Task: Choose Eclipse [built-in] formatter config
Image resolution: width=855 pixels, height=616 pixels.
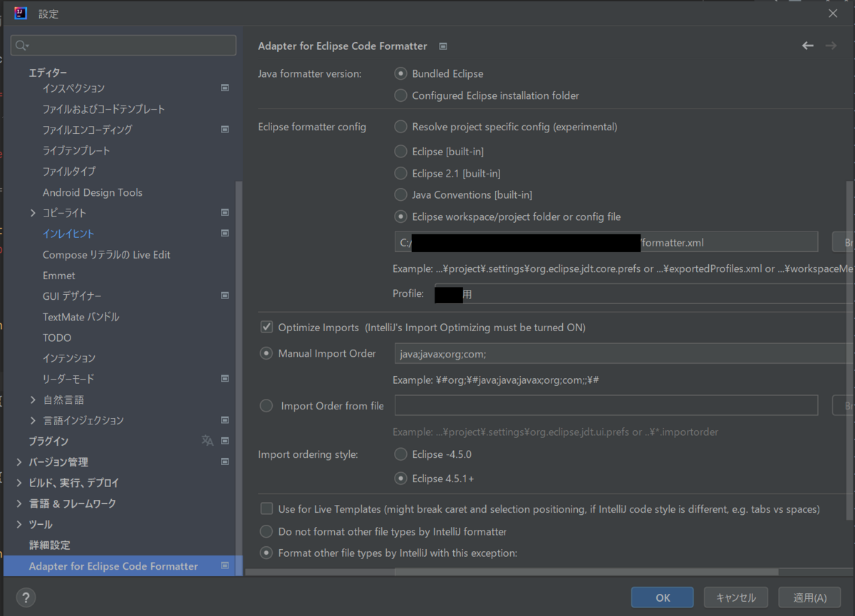Action: click(x=401, y=152)
